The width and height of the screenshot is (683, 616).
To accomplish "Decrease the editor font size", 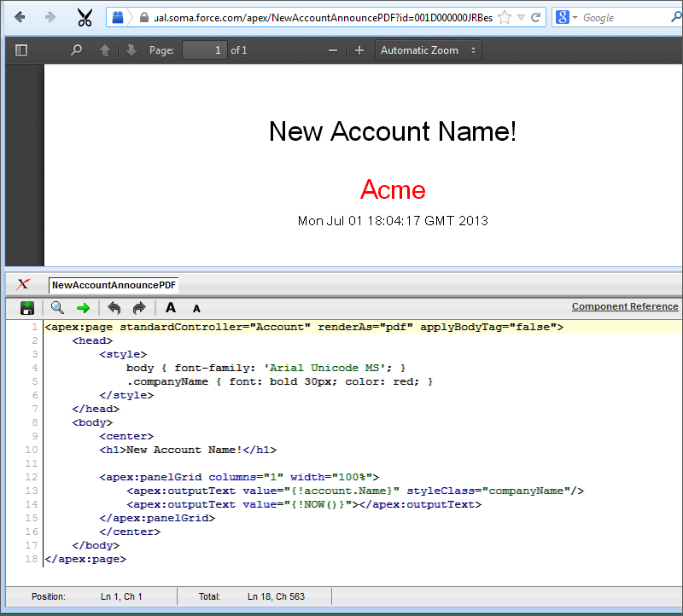I will (x=196, y=308).
